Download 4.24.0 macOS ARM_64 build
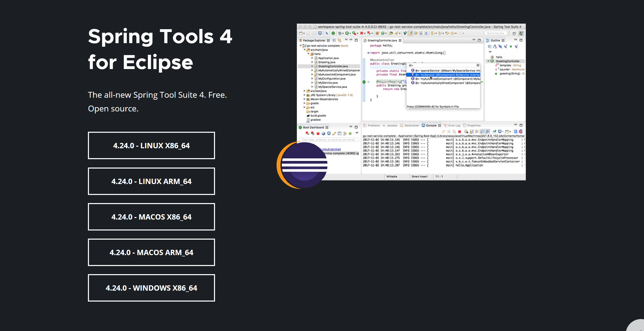This screenshot has height=331, width=644. tap(151, 252)
